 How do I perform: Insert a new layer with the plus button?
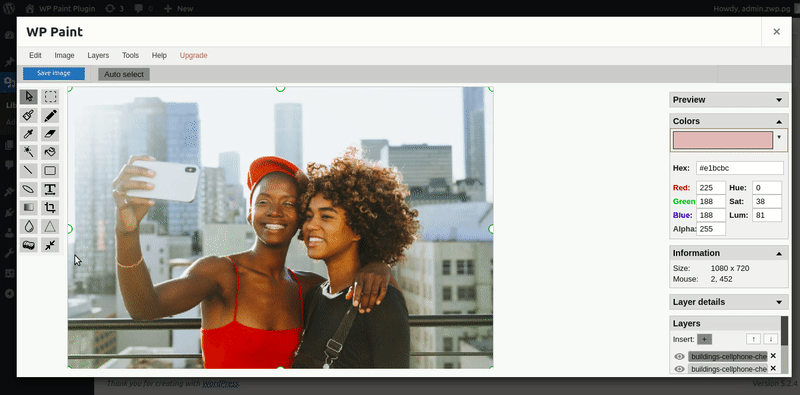pyautogui.click(x=704, y=339)
